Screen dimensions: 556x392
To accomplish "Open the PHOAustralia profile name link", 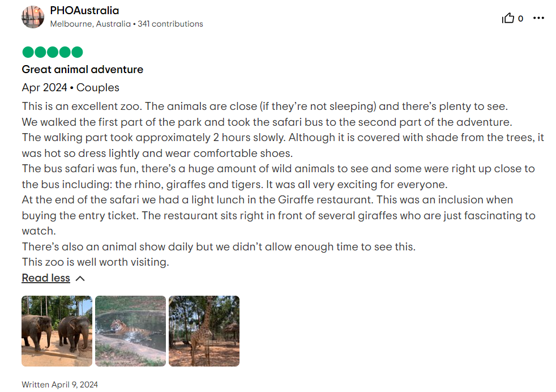I will 84,10.
